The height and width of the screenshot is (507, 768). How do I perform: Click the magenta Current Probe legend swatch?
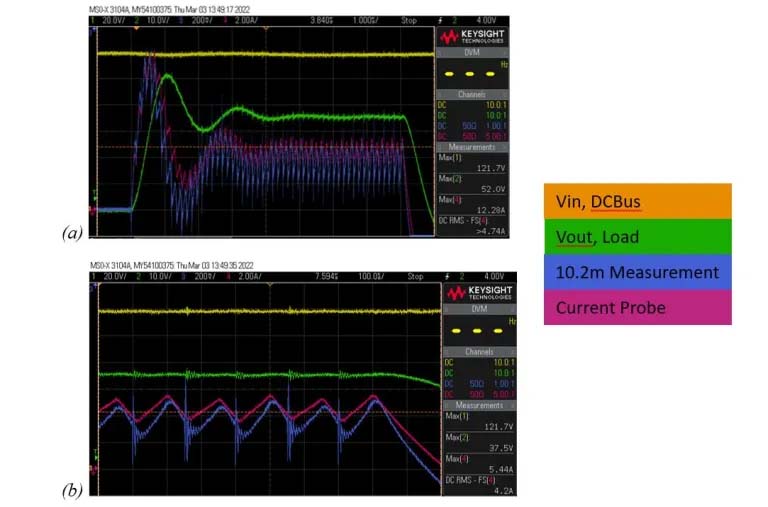pyautogui.click(x=637, y=307)
